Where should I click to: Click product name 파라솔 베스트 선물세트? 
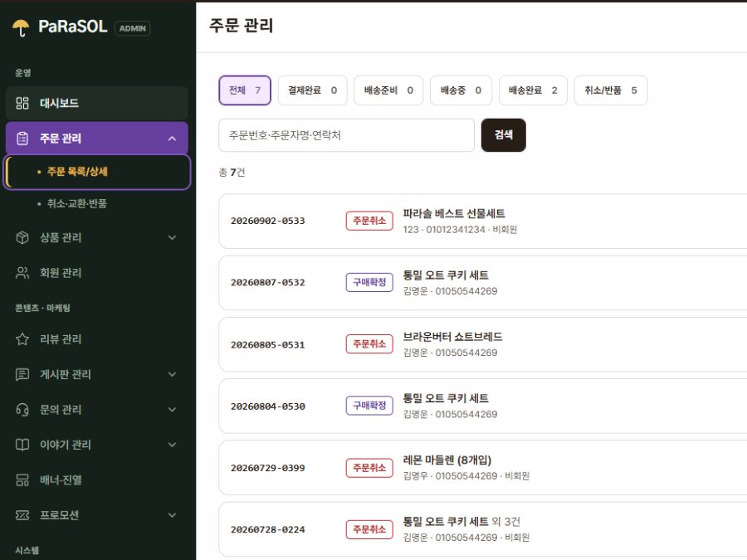454,214
